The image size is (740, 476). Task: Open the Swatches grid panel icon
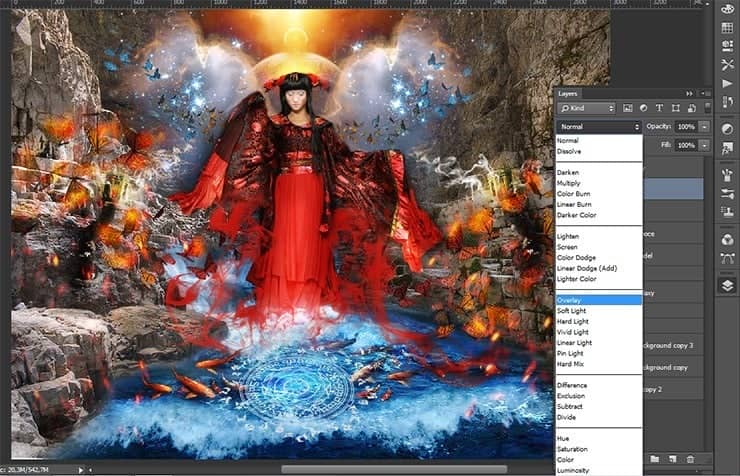point(727,28)
